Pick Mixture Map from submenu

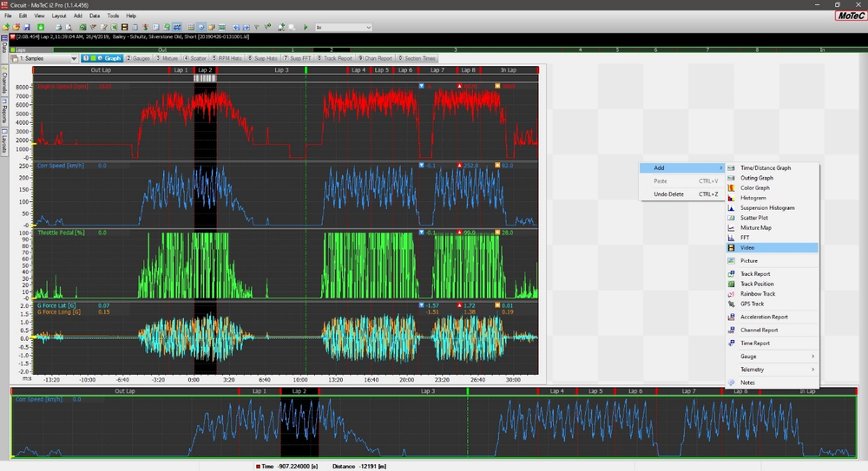773,227
